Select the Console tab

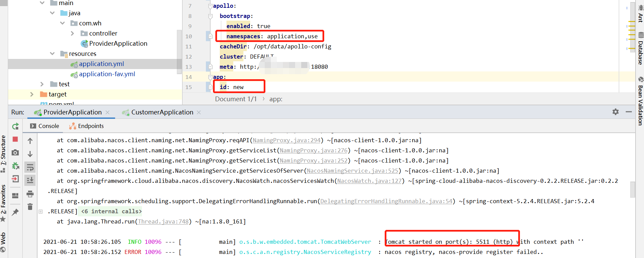coord(44,126)
